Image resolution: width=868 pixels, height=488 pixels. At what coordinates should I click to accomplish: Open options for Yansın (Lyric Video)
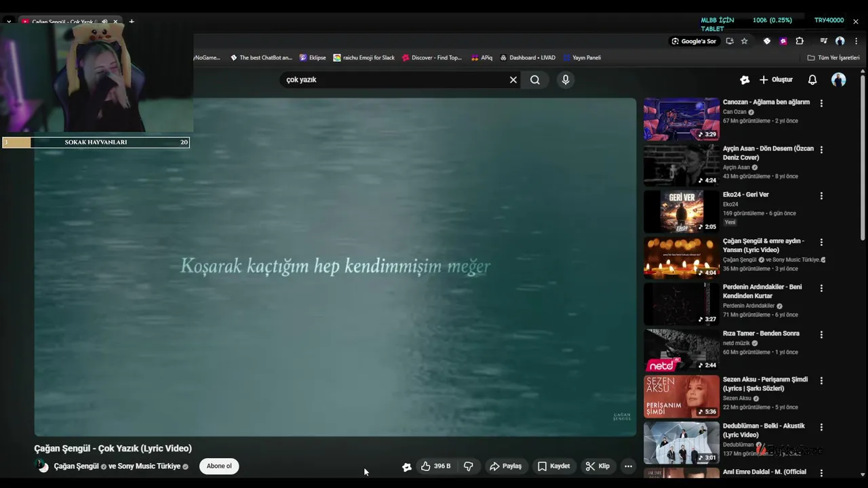(x=821, y=242)
